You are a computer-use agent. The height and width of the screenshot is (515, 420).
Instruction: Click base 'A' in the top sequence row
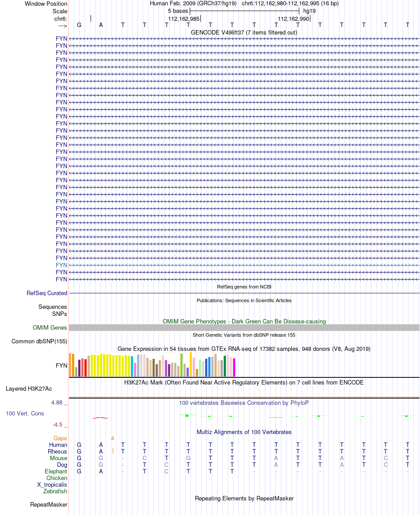point(101,25)
